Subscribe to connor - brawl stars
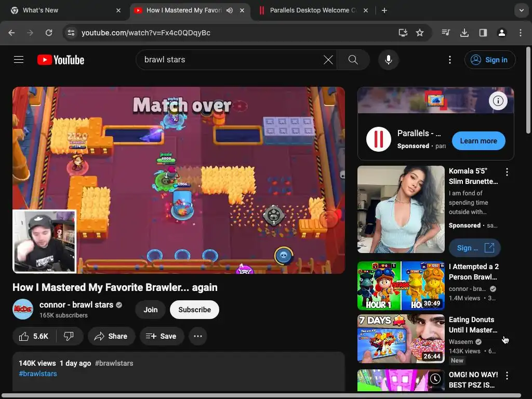Screen dimensions: 532x399 [194, 310]
